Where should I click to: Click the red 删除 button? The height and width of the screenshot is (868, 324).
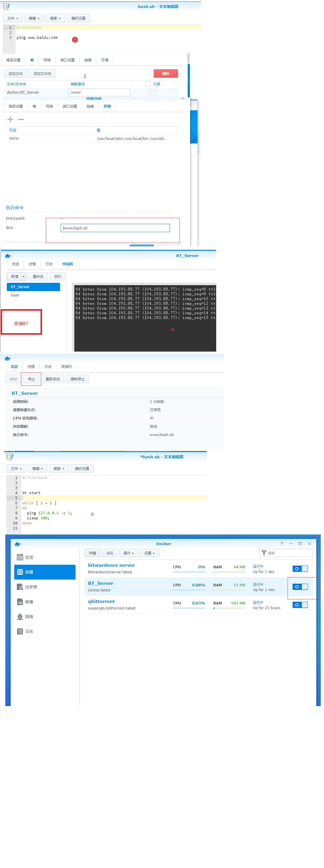(166, 74)
